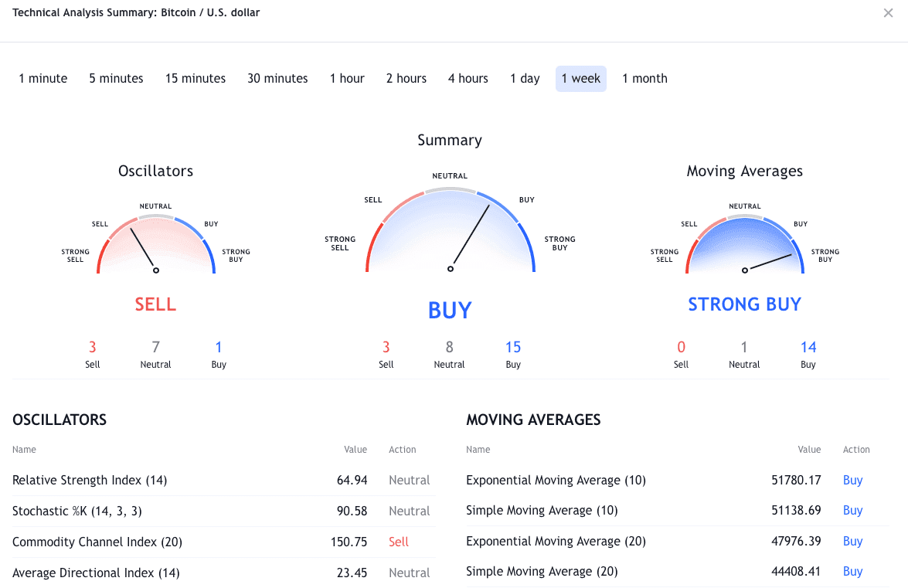The width and height of the screenshot is (908, 588).
Task: Choose the 15 minutes interval tab
Action: click(196, 79)
